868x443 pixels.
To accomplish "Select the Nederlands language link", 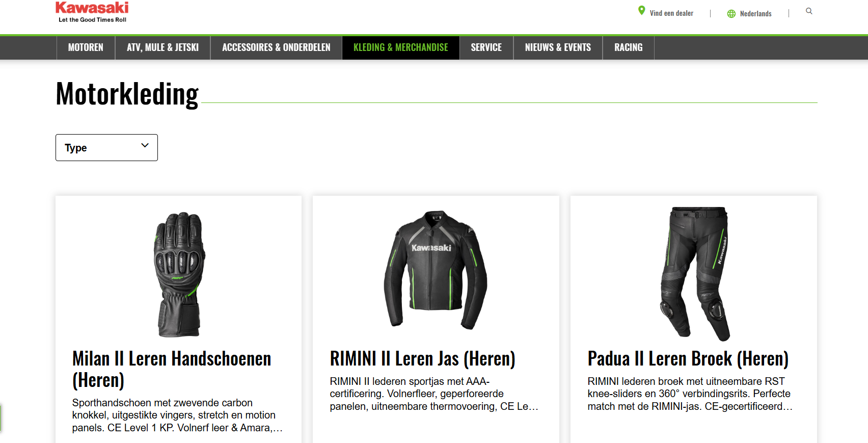I will (755, 14).
